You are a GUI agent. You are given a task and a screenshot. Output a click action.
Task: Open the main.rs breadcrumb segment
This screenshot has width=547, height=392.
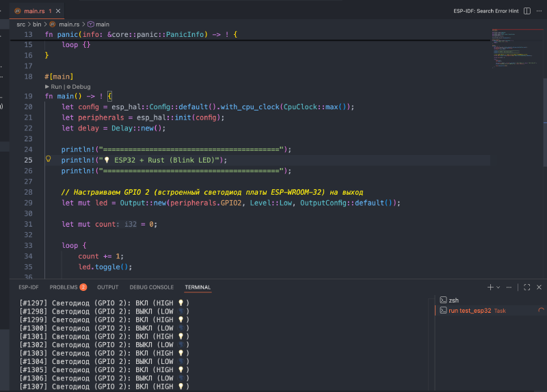coord(69,25)
